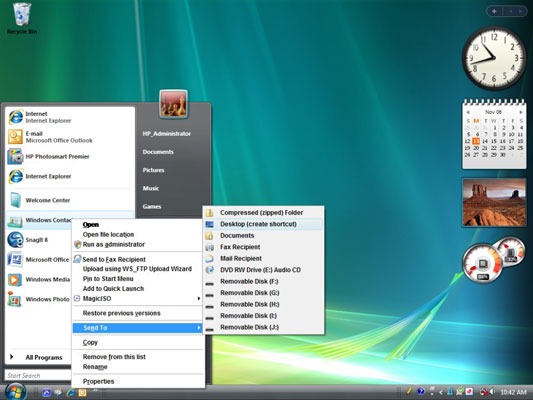
Task: Open Music from the Start menu
Action: pos(151,188)
